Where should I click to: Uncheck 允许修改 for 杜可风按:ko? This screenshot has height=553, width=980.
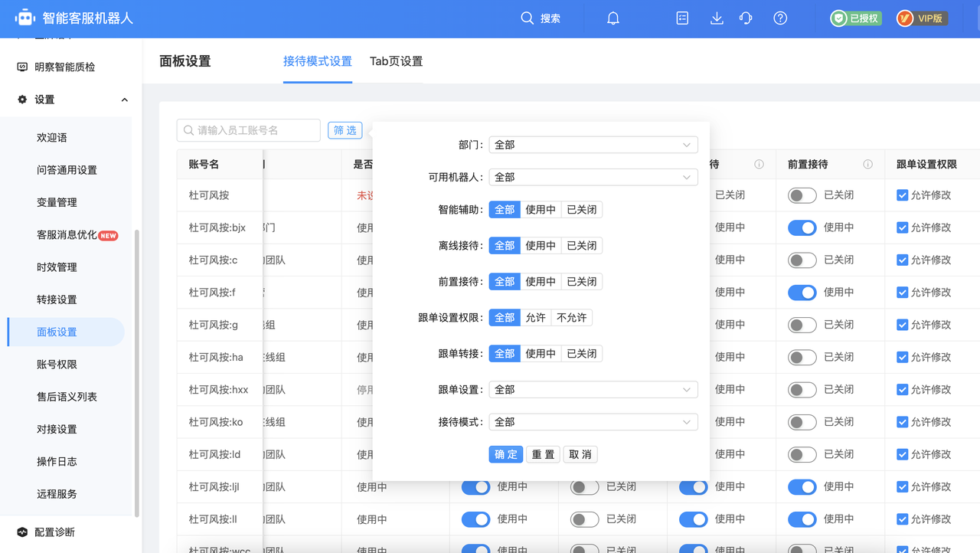902,422
